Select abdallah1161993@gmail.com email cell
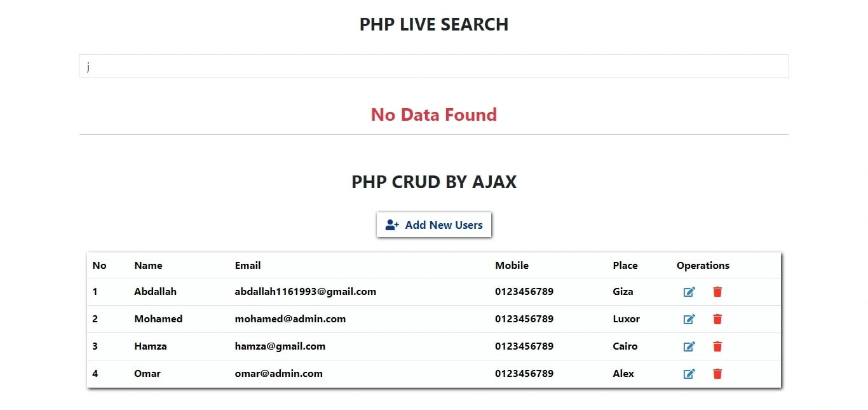The height and width of the screenshot is (410, 868). point(306,292)
